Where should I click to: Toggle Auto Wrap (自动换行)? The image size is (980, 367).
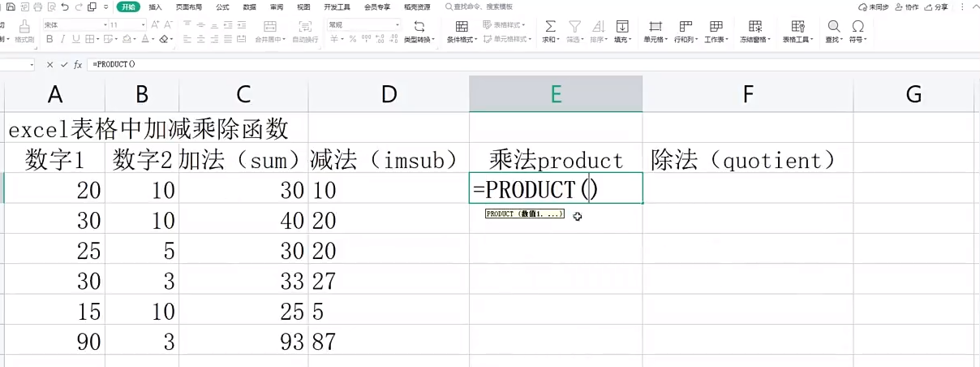305,32
